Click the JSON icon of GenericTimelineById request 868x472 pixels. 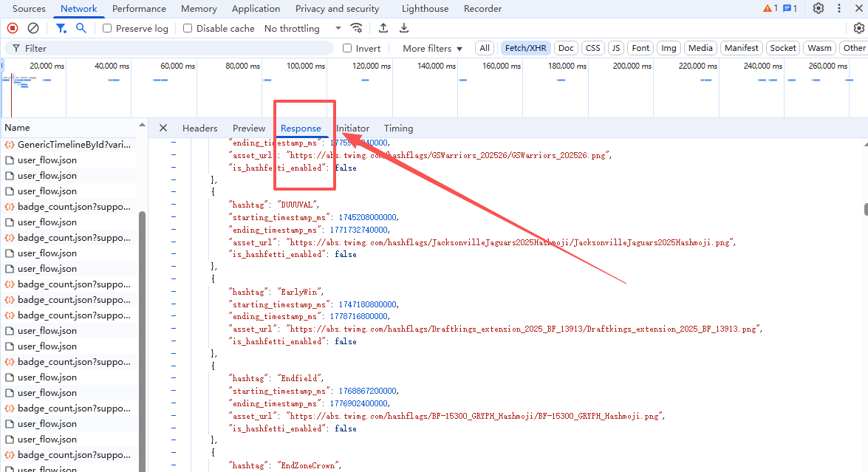[x=10, y=145]
